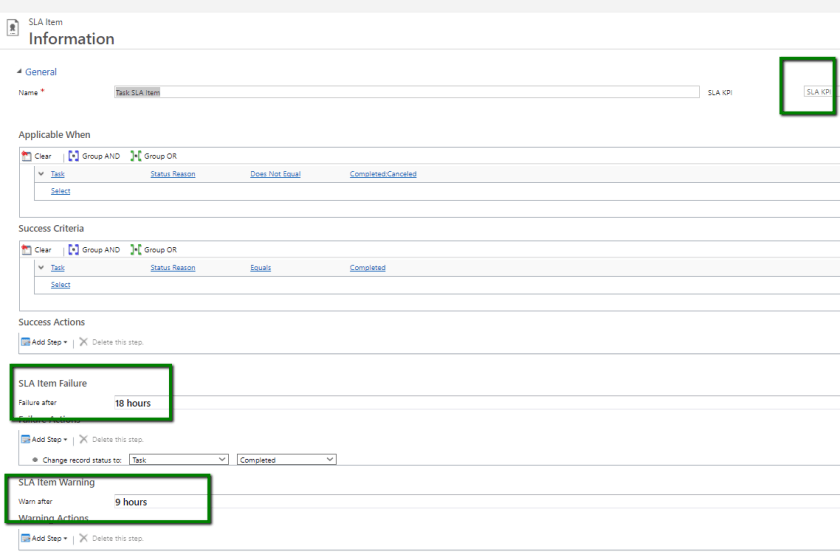Collapse the General section
This screenshot has width=840, height=560.
click(x=21, y=72)
